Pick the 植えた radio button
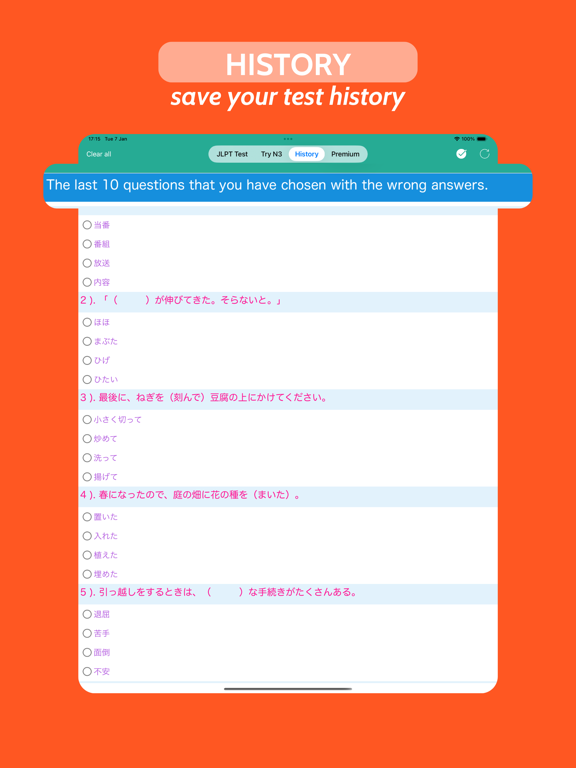576x768 pixels. coord(87,555)
